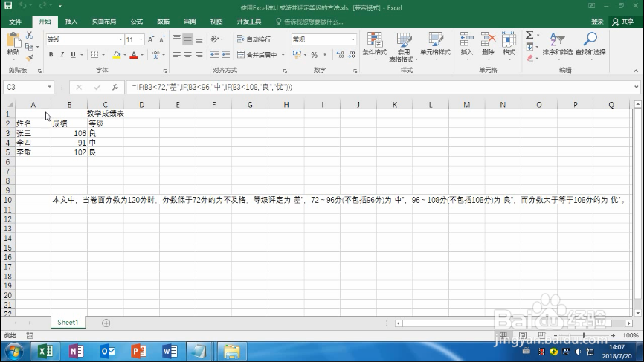Open the font size dropdown
Screen dimensions: 644x362
tap(141, 39)
